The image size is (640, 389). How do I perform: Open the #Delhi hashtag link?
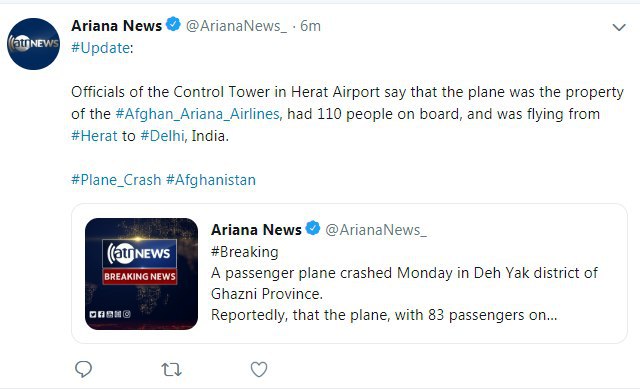162,136
